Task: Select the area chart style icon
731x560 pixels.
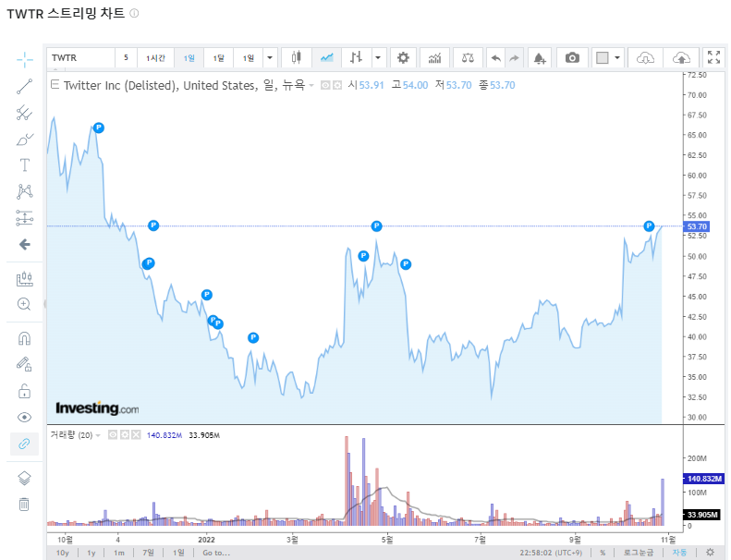Action: pos(327,58)
